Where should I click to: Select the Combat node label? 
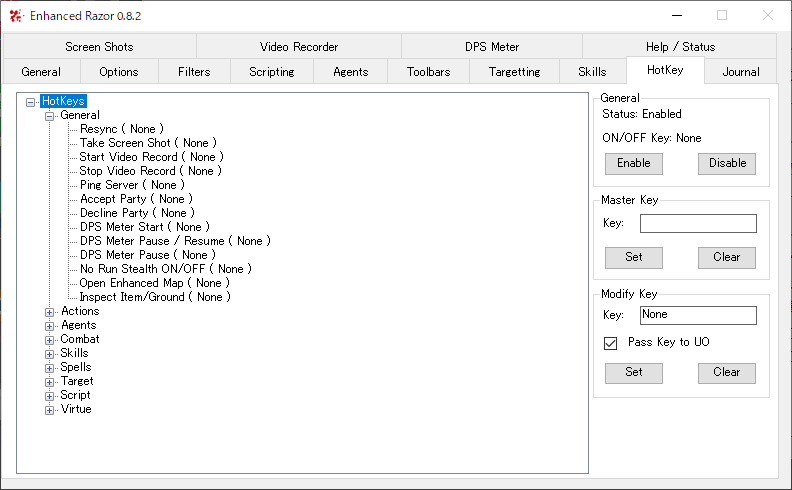[80, 339]
